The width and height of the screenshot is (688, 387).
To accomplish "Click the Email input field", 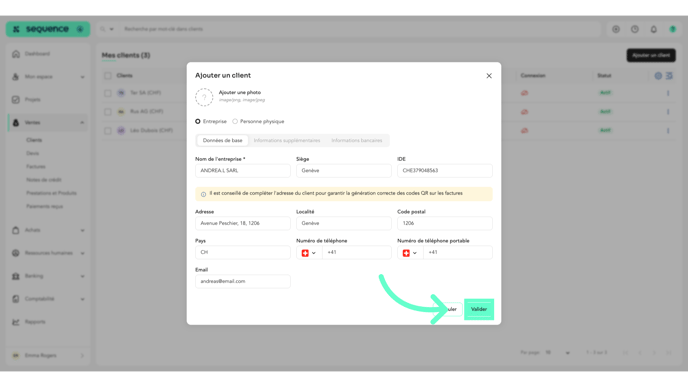I will click(x=243, y=281).
